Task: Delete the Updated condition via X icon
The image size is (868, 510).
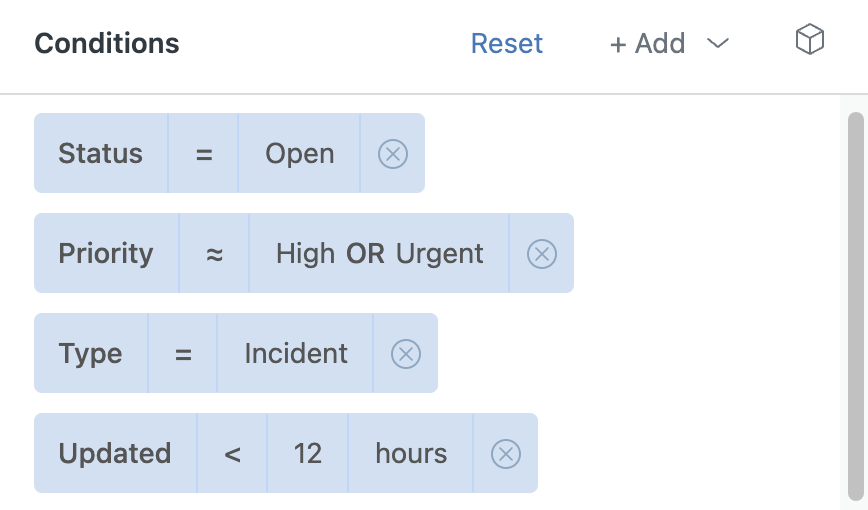Action: pos(505,454)
